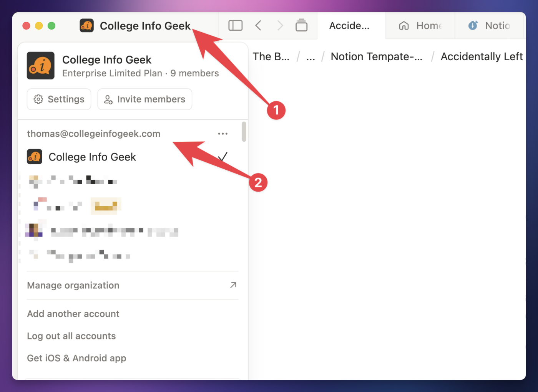Click the house icon on the Home tab
538x392 pixels.
pos(403,25)
